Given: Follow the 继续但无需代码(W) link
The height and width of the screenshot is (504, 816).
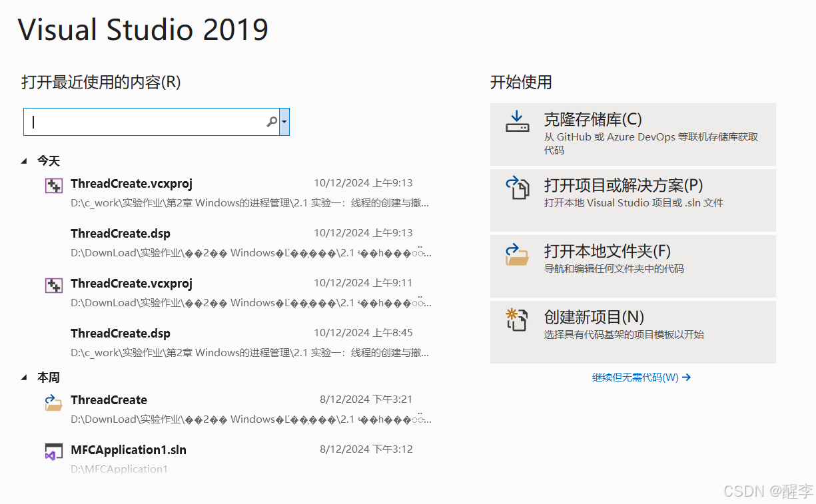Looking at the screenshot, I should (x=641, y=378).
